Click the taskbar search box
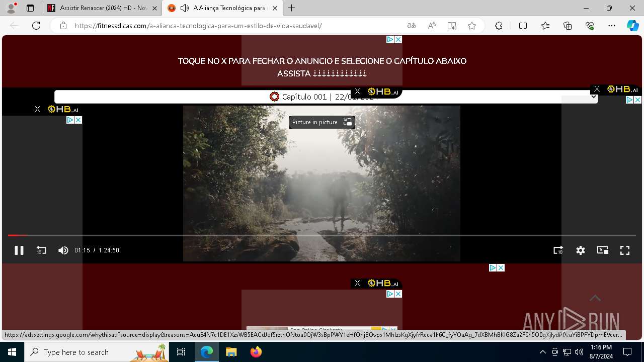The height and width of the screenshot is (362, 644). [97, 352]
